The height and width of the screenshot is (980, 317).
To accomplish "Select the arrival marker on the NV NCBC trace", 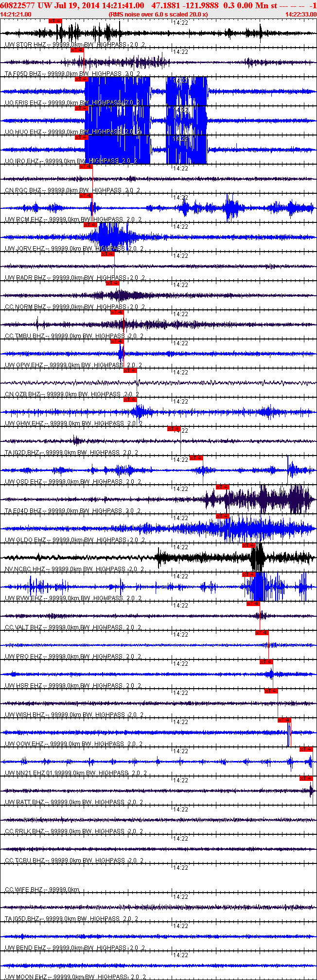I will coord(249,545).
